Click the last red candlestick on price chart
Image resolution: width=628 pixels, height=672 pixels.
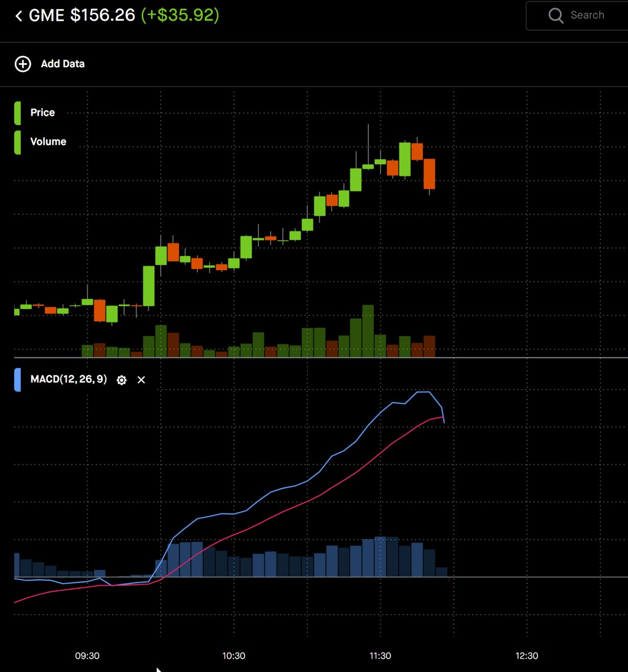(430, 174)
